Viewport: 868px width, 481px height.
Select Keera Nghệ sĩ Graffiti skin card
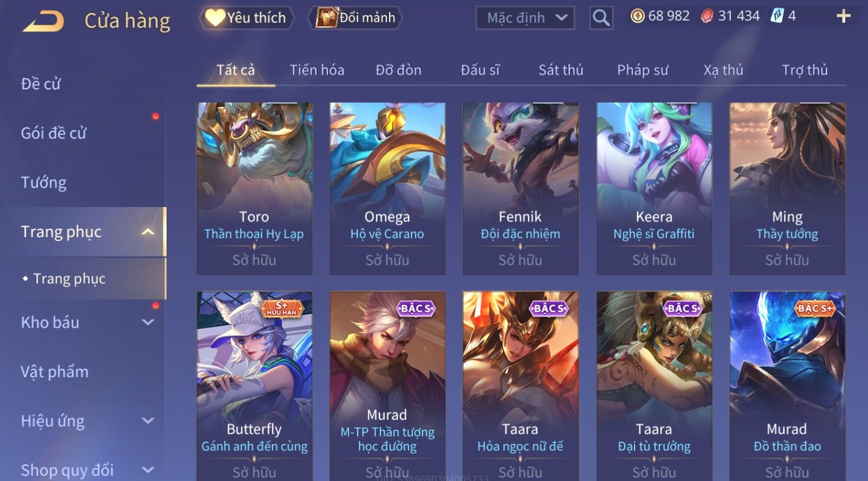tap(654, 189)
